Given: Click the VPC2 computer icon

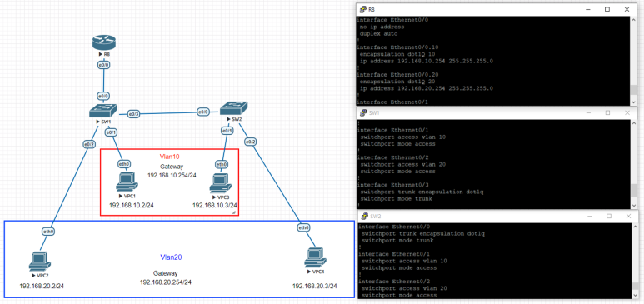Looking at the screenshot, I should (x=40, y=262).
